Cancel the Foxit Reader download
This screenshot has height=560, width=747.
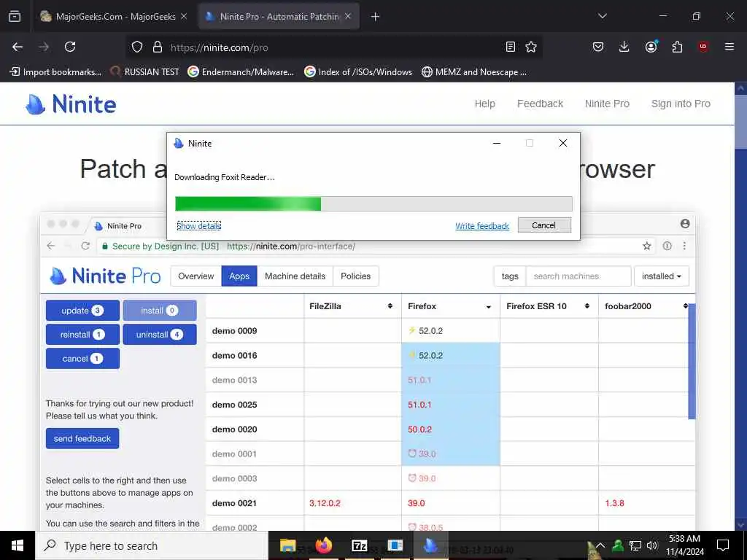[544, 225]
